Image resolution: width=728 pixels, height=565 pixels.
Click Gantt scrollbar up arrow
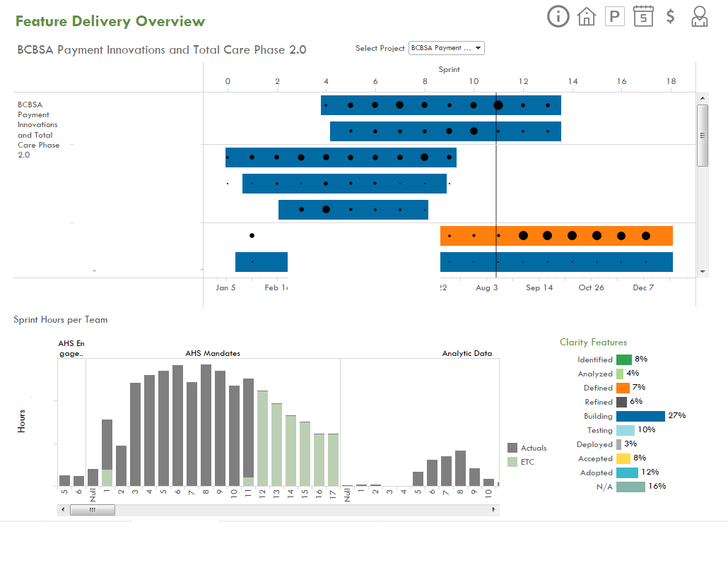coord(703,98)
